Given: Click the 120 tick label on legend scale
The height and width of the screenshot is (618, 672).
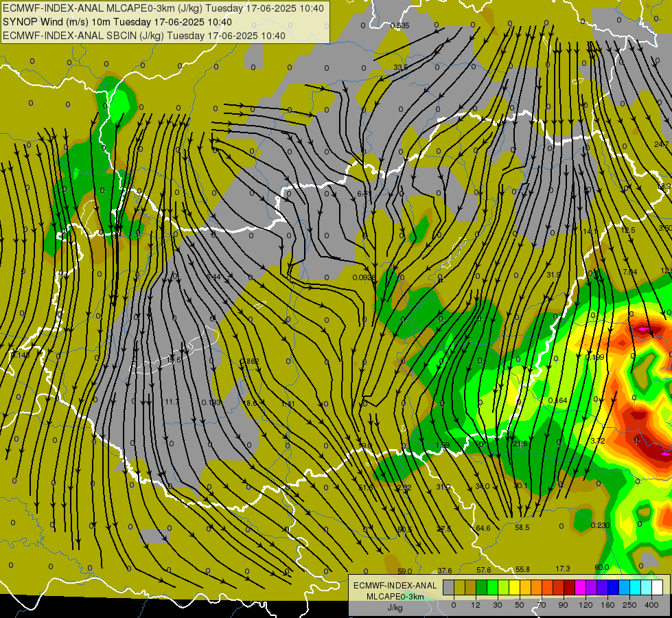Looking at the screenshot, I should (586, 605).
